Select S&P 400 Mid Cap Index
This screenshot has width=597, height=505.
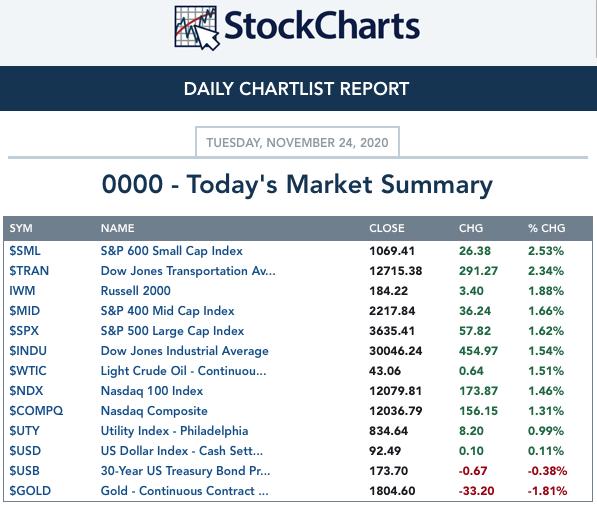pos(167,311)
